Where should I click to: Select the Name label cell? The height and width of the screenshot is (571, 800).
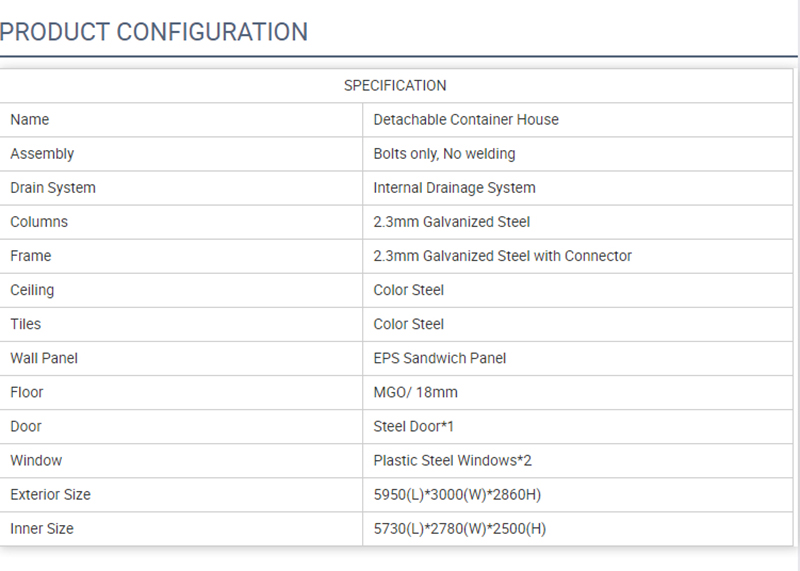(x=30, y=120)
